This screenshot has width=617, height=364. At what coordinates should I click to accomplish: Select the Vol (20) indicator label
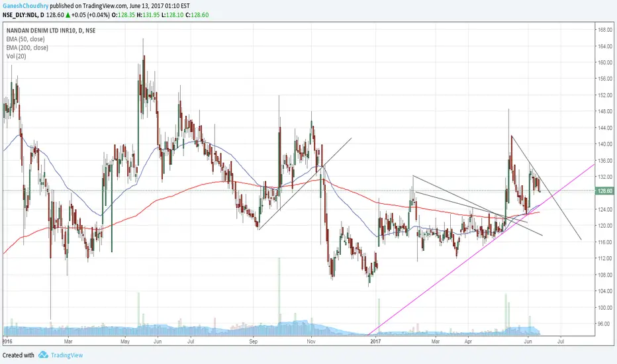(16, 56)
